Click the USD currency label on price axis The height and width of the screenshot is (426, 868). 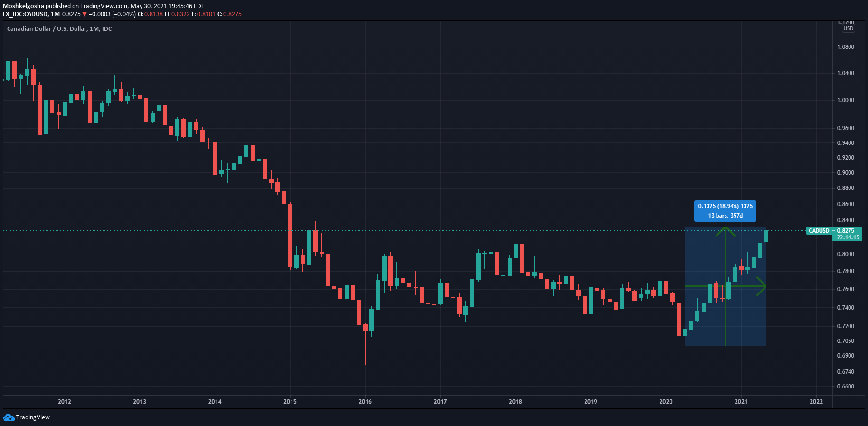tap(848, 28)
